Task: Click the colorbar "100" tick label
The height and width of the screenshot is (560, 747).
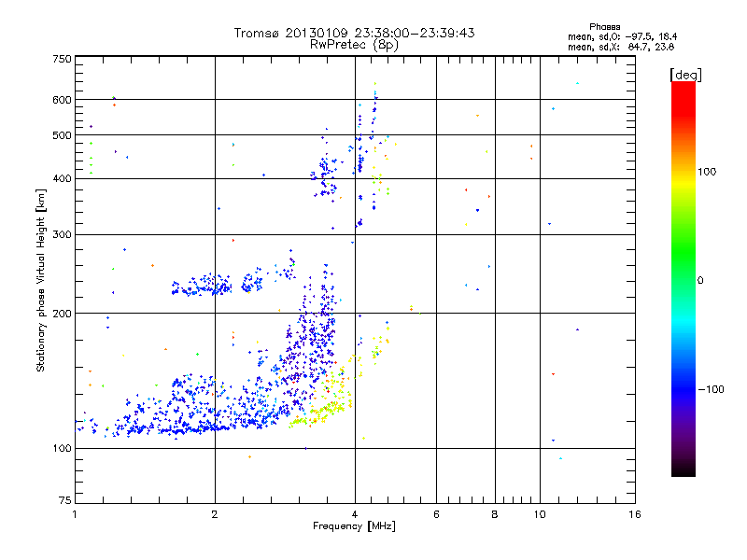Action: (707, 172)
